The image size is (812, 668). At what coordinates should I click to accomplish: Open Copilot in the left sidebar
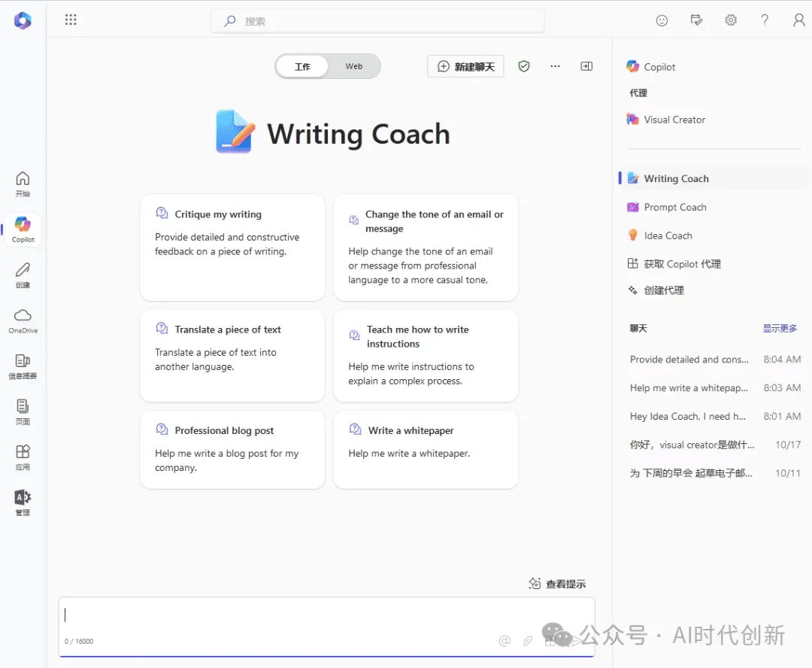(x=23, y=229)
